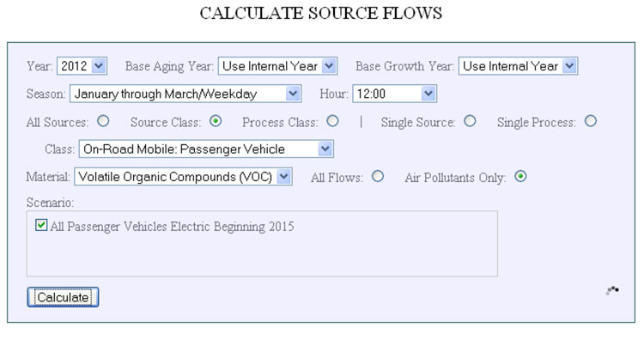Select the Air Pollutants Only radio button
644x340 pixels.
tap(520, 177)
